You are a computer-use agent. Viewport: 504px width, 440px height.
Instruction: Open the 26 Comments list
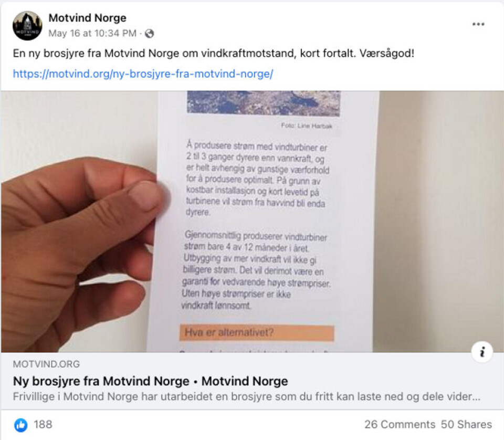tap(400, 425)
